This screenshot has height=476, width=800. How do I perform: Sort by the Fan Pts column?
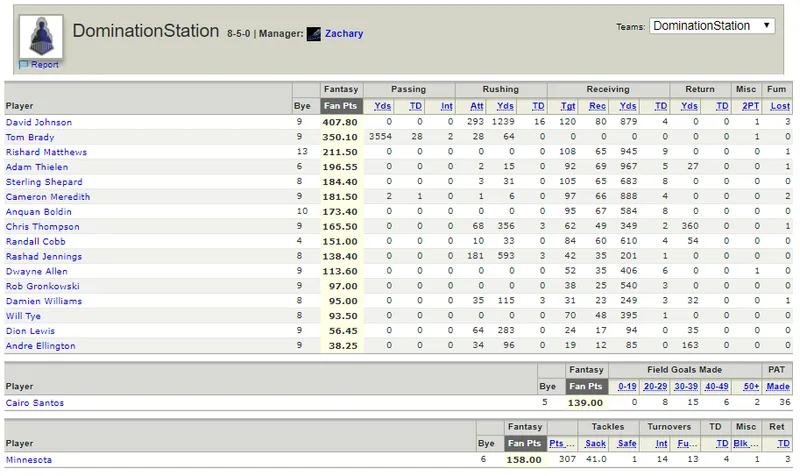tap(340, 106)
